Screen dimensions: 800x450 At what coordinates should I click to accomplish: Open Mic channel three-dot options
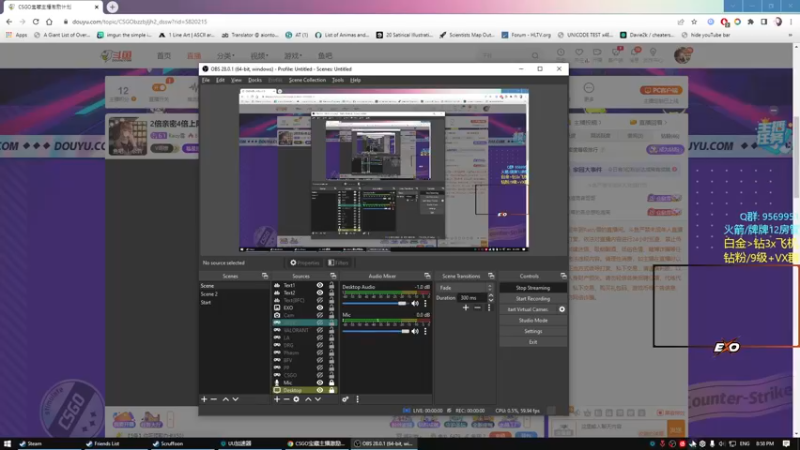click(x=426, y=331)
